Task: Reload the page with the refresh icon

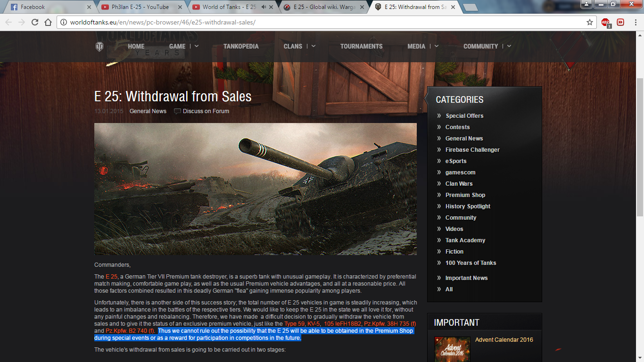Action: click(x=35, y=22)
